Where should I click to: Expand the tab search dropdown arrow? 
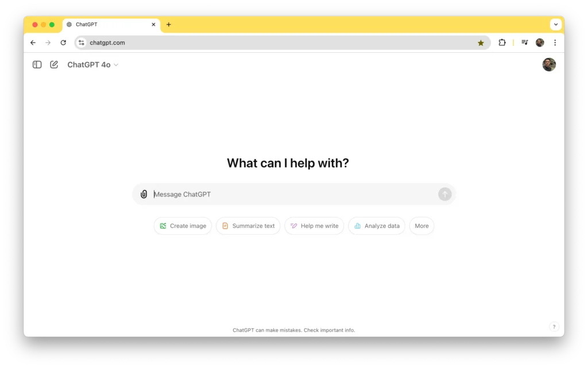(556, 24)
